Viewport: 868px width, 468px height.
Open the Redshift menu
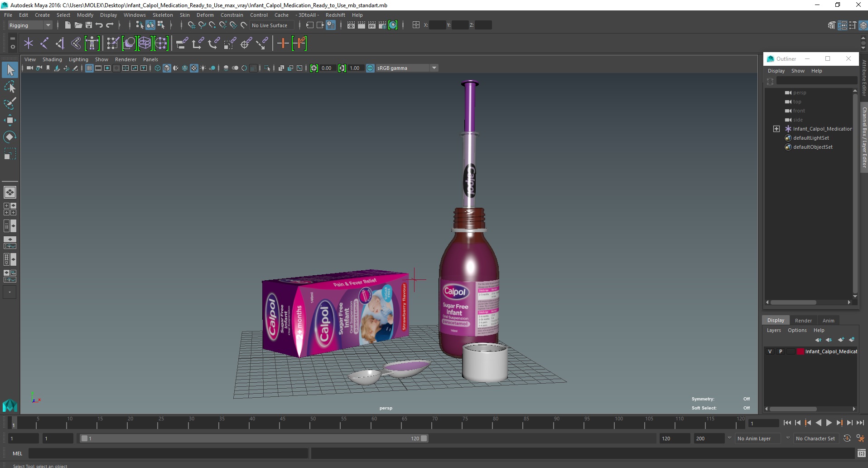(x=335, y=15)
